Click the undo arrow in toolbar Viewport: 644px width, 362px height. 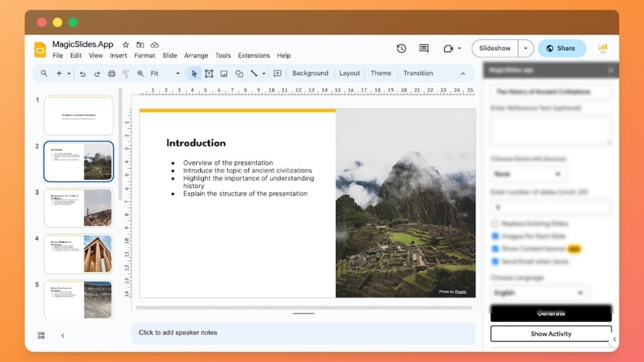tap(83, 73)
